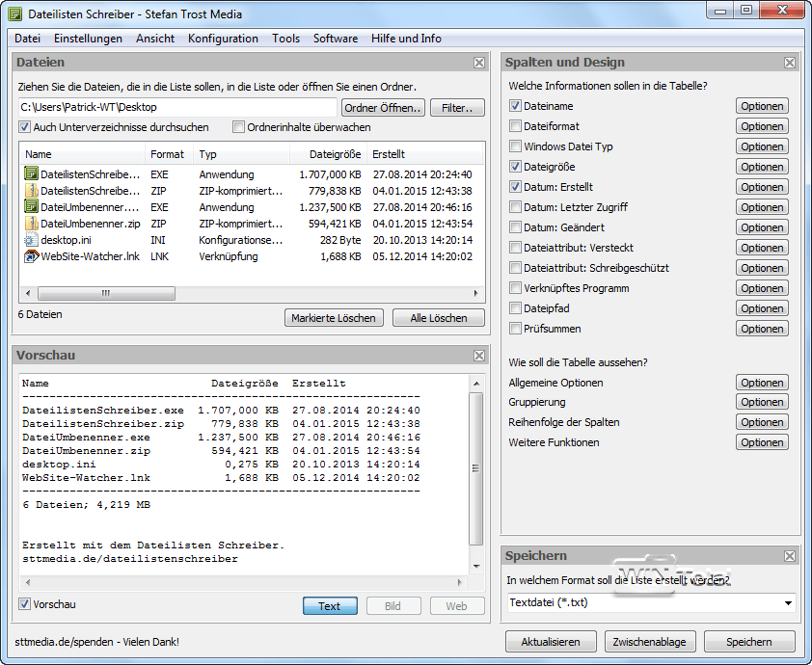This screenshot has width=812, height=665.
Task: Open the Ansicht menu
Action: (x=155, y=39)
